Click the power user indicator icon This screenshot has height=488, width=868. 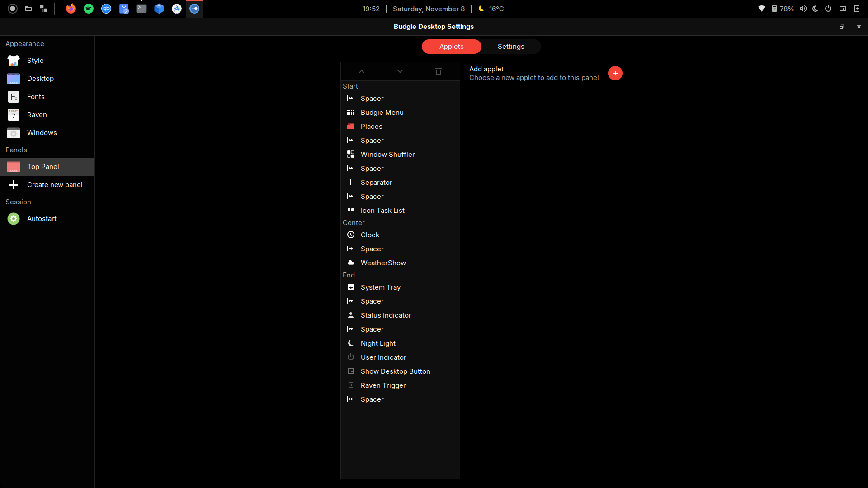tap(828, 9)
